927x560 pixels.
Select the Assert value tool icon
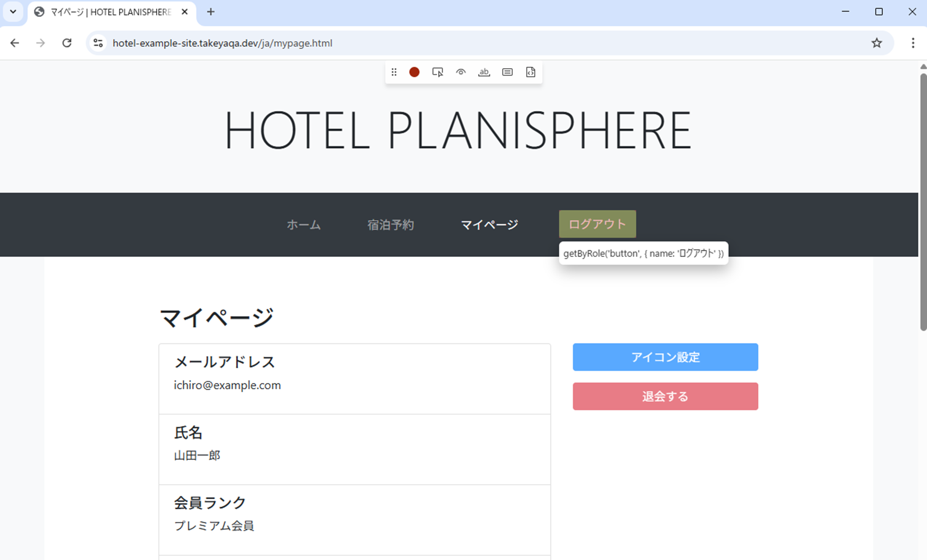(x=507, y=72)
